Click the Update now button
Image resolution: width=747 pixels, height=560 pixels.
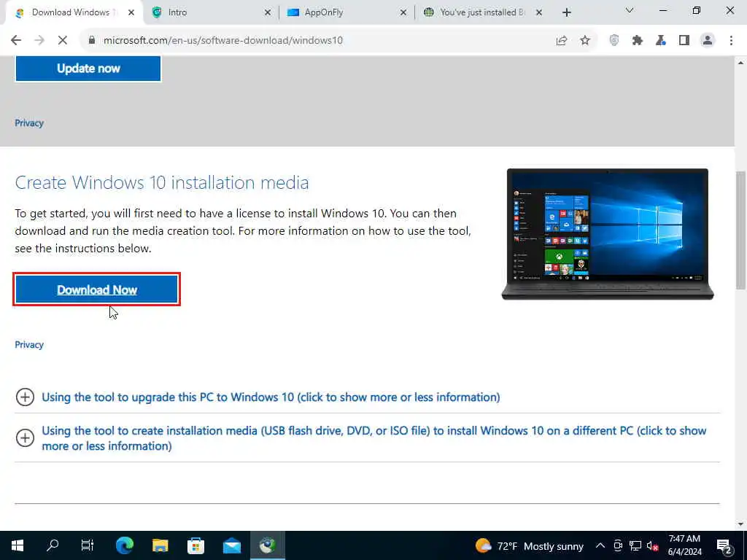(88, 69)
